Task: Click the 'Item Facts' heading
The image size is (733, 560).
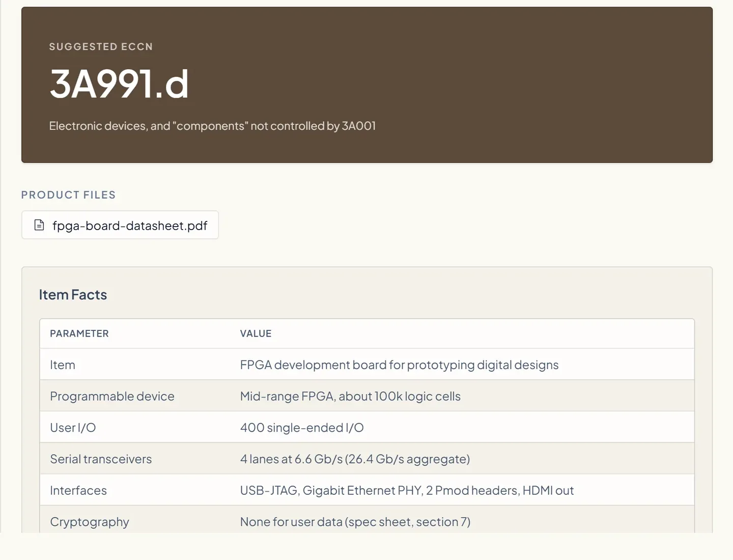Action: pyautogui.click(x=73, y=295)
